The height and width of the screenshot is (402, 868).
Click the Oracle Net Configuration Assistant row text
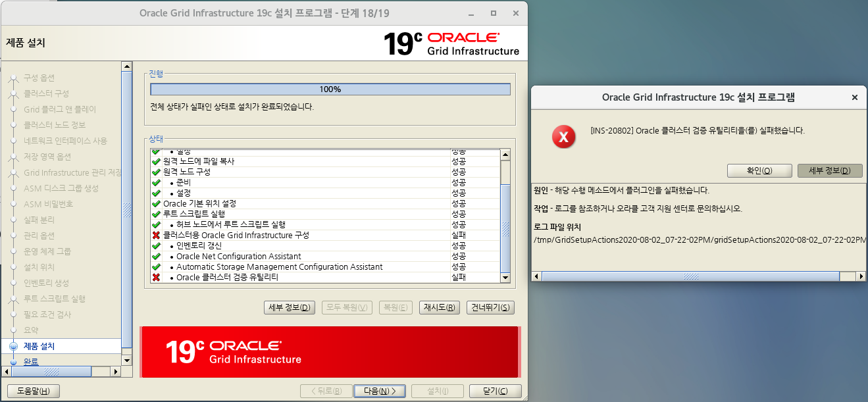[239, 256]
